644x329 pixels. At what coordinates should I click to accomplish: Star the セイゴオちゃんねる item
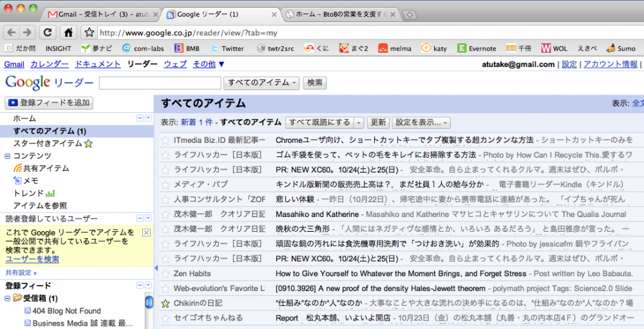coord(165,318)
